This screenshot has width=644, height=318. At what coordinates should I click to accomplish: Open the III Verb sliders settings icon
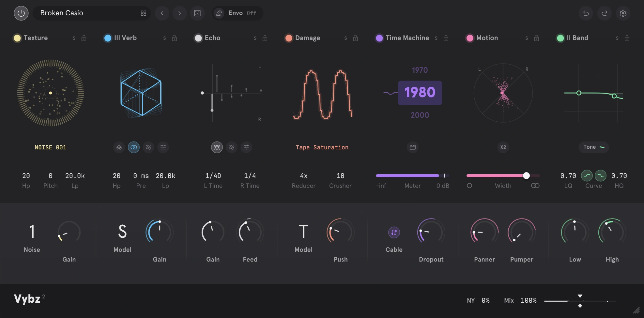click(163, 147)
